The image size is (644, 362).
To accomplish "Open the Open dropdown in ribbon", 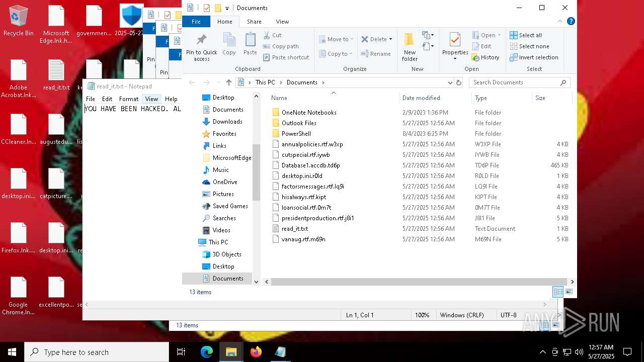I will (487, 35).
